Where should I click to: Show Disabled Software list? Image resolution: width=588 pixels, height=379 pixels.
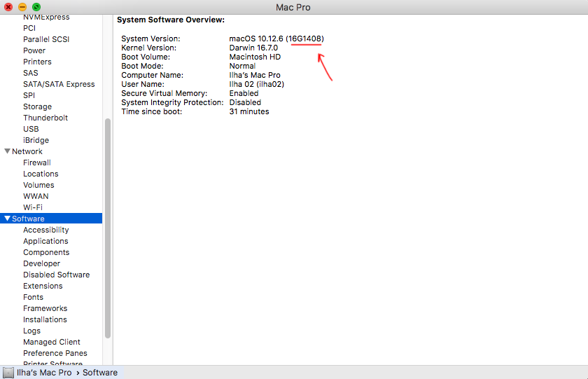(x=56, y=275)
